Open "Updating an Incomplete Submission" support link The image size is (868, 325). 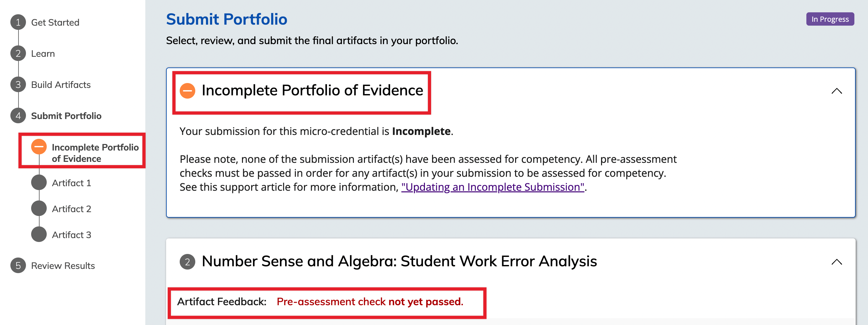click(492, 187)
